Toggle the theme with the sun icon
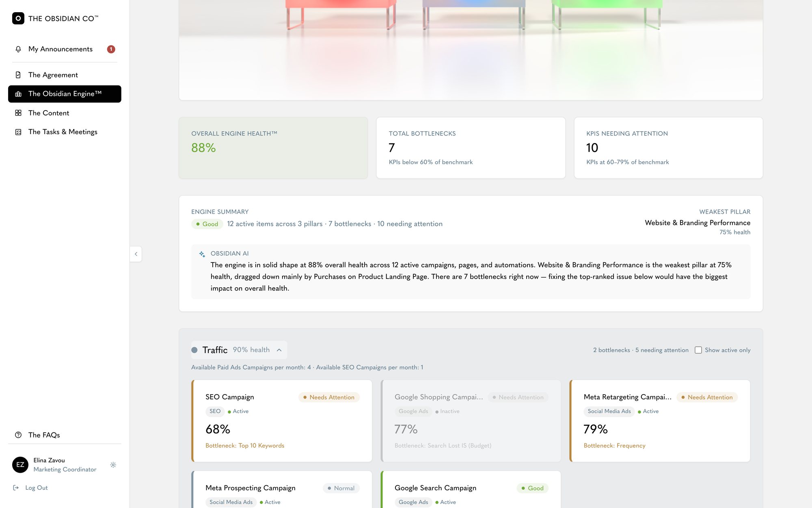Viewport: 812px width, 508px height. (x=113, y=465)
